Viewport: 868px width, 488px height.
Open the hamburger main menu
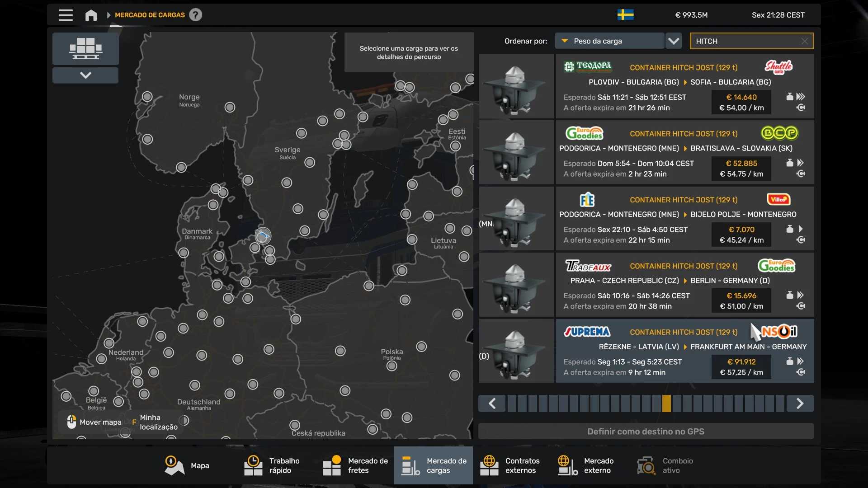66,15
